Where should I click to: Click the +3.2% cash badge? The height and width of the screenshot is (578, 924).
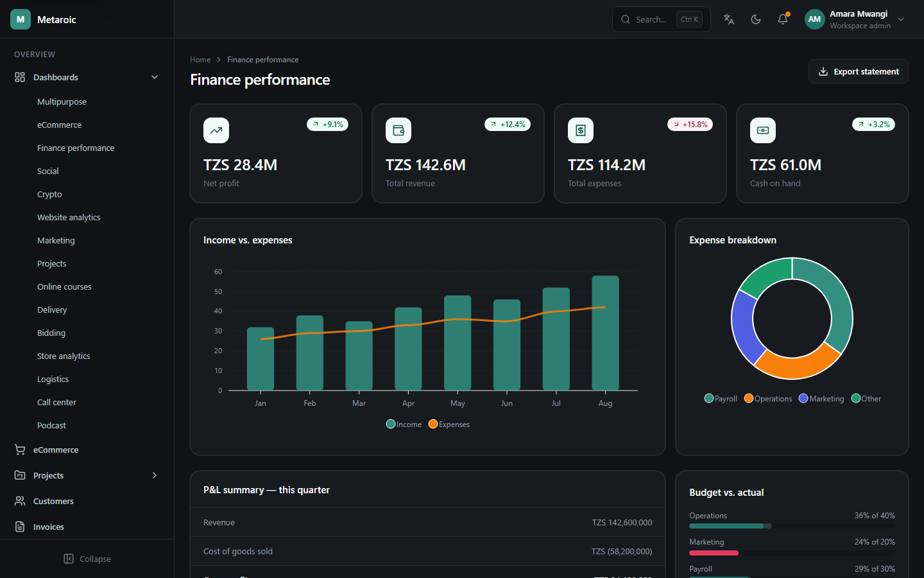point(873,124)
